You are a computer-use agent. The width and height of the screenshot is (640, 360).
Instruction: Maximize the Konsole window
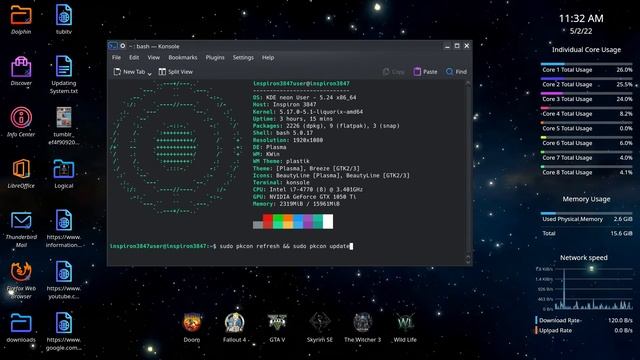coord(457,46)
